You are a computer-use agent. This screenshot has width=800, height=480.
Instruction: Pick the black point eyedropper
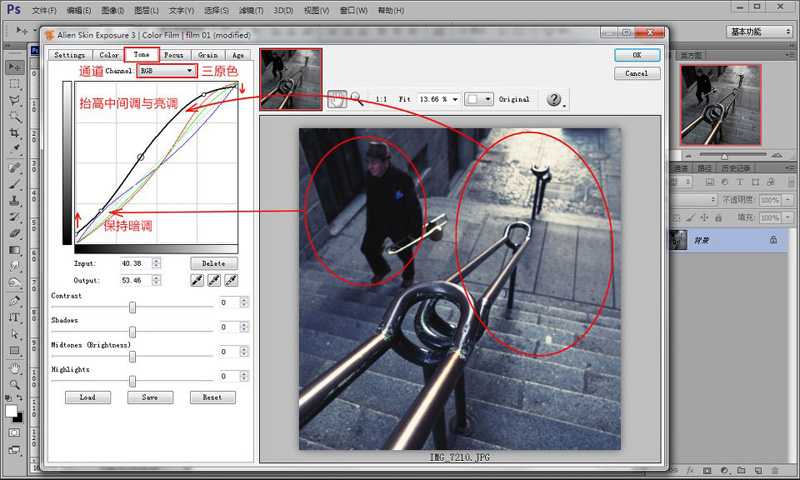coord(197,280)
